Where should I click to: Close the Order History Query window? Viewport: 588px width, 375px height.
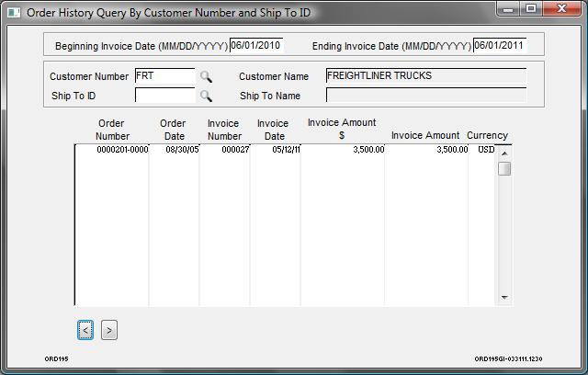(x=561, y=8)
